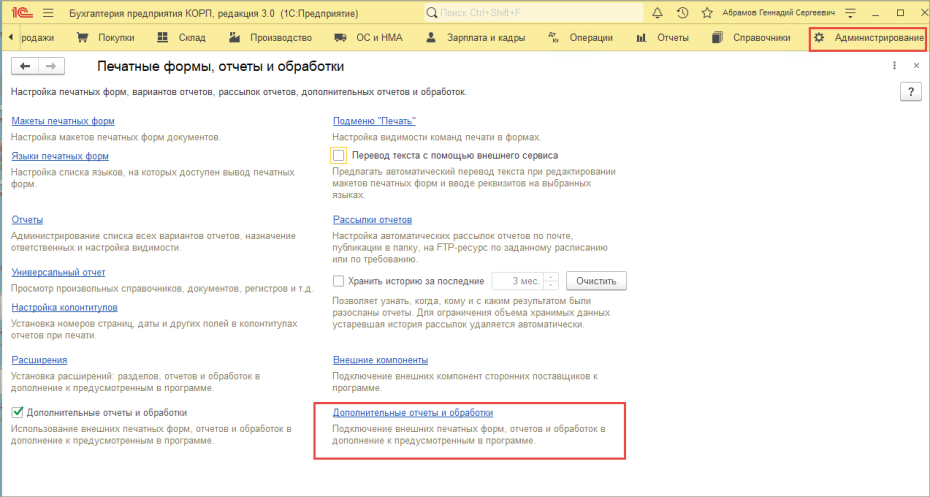Click the ОС и НМА truck icon
930x497 pixels.
pos(340,37)
